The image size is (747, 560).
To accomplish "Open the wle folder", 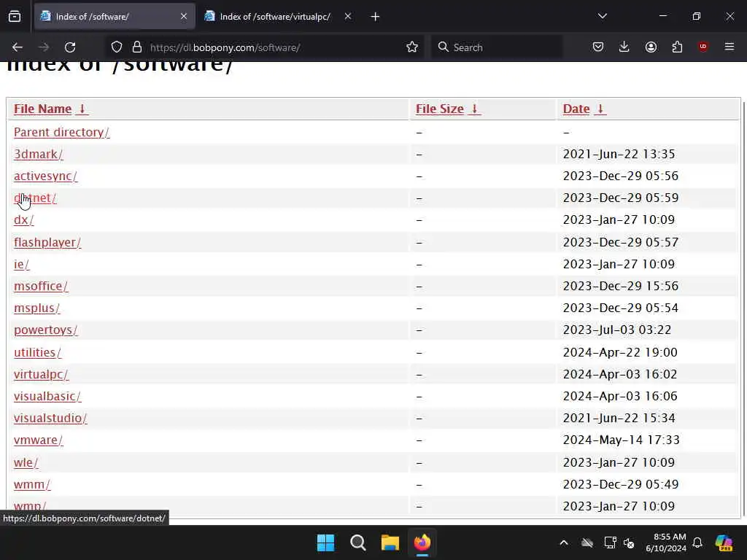I will pos(26,462).
